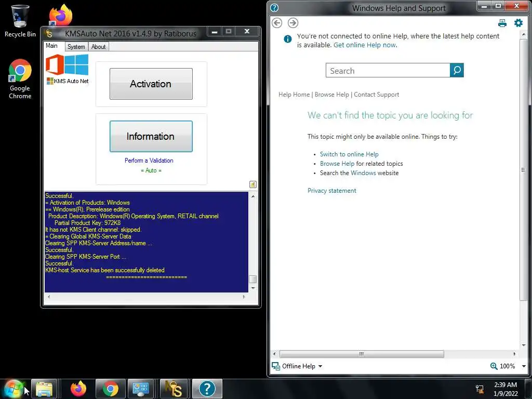
Task: Click the Offline Help status icon
Action: [x=276, y=366]
